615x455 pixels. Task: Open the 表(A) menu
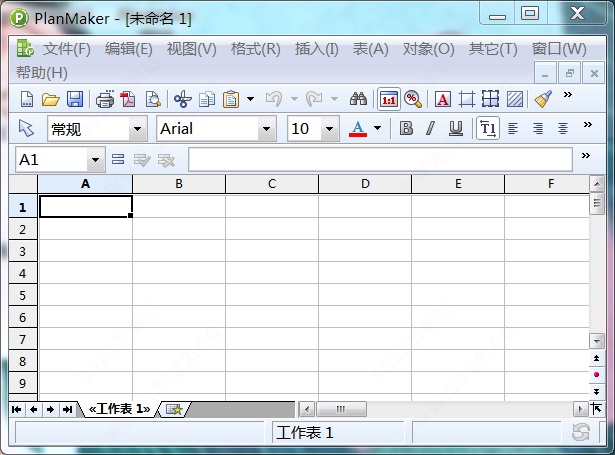370,49
